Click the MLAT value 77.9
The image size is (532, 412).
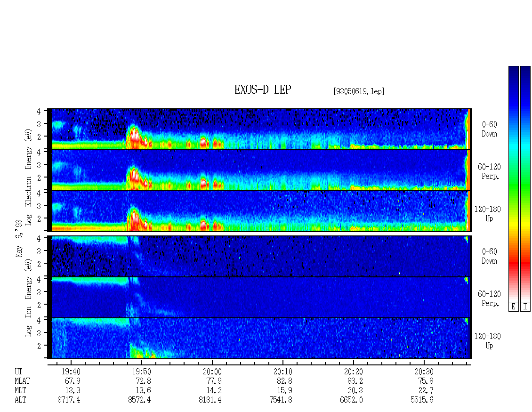click(x=214, y=381)
